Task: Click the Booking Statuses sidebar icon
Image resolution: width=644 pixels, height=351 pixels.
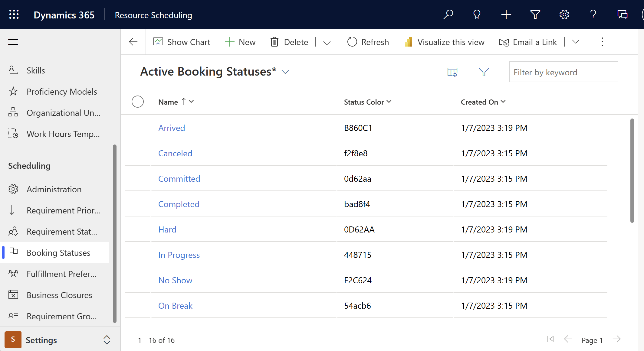Action: click(x=13, y=252)
